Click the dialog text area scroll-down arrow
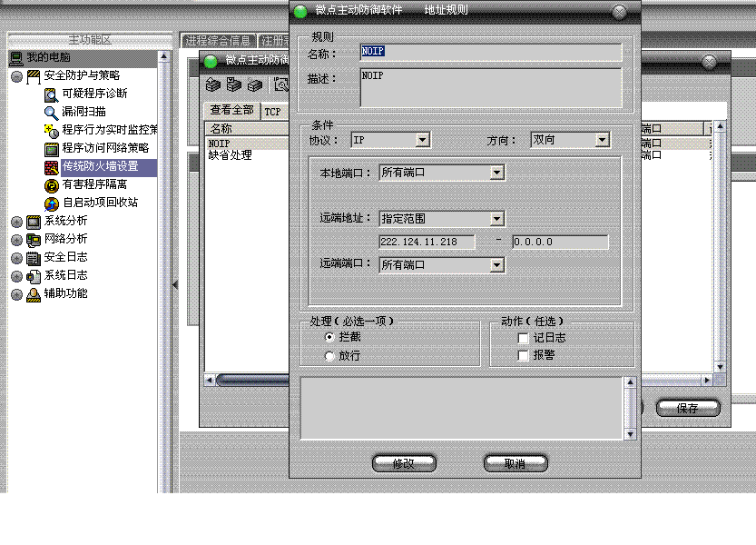This screenshot has width=756, height=545. click(x=630, y=434)
